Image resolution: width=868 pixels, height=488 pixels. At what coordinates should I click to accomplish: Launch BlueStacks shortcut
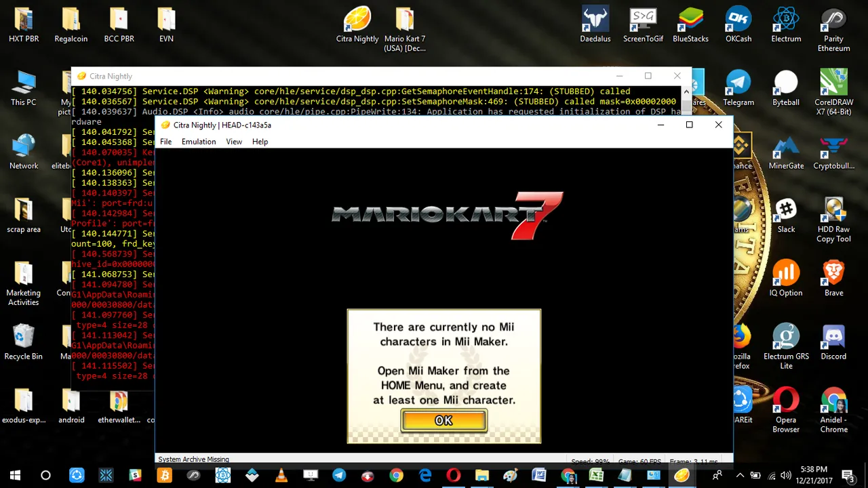pyautogui.click(x=690, y=25)
